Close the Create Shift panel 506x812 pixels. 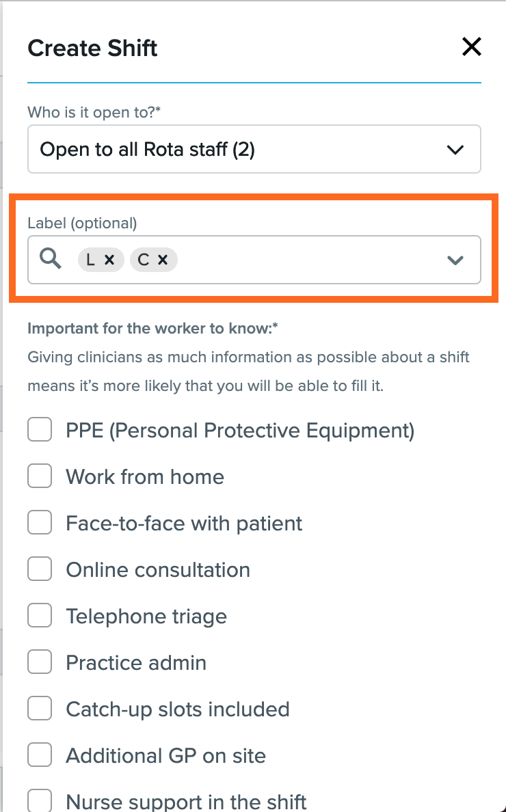coord(471,47)
